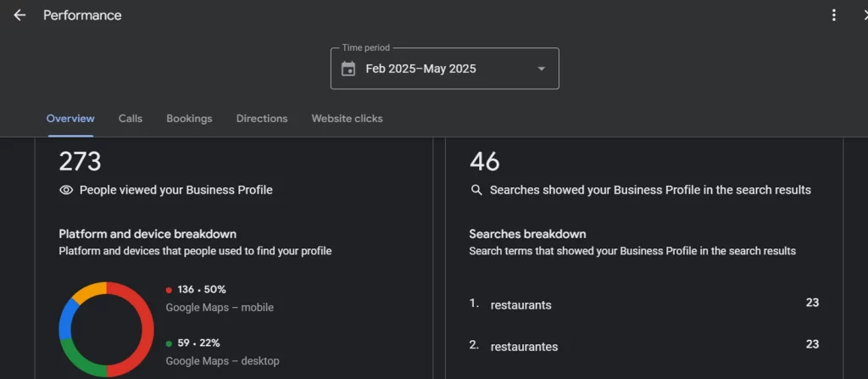
Task: Click the green segment of donut chart
Action: pos(82,362)
